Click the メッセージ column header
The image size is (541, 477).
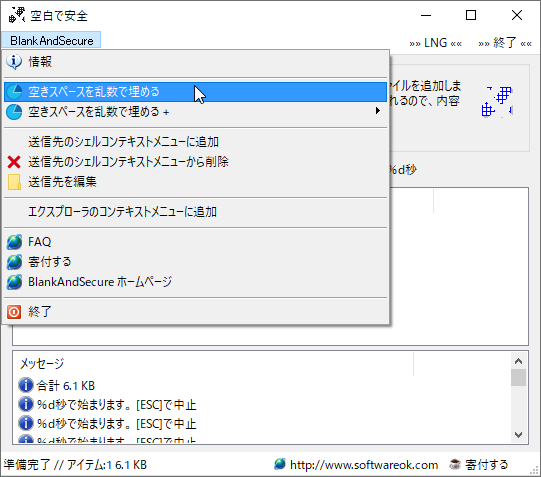(213, 364)
